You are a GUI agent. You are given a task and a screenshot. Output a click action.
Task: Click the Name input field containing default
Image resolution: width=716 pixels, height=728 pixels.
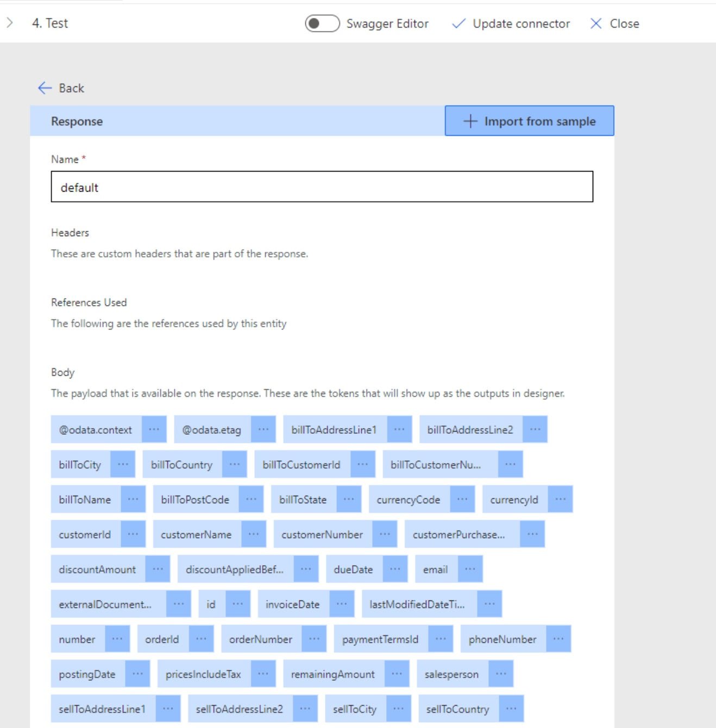(x=322, y=187)
